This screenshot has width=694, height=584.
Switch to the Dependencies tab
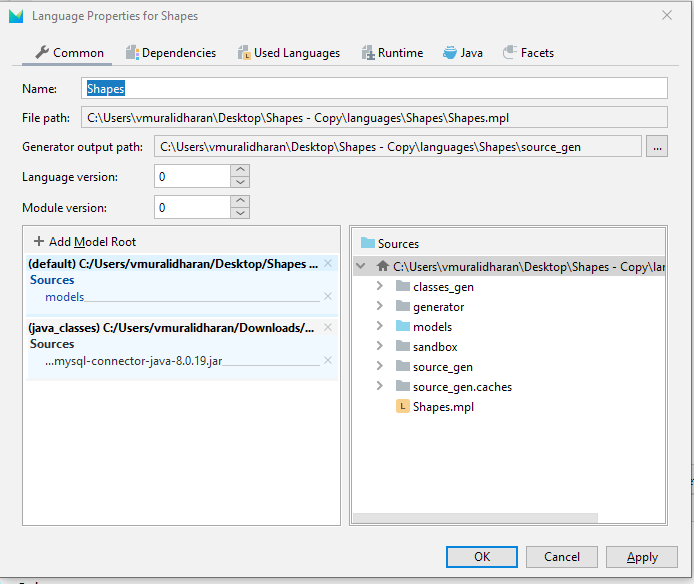point(171,53)
